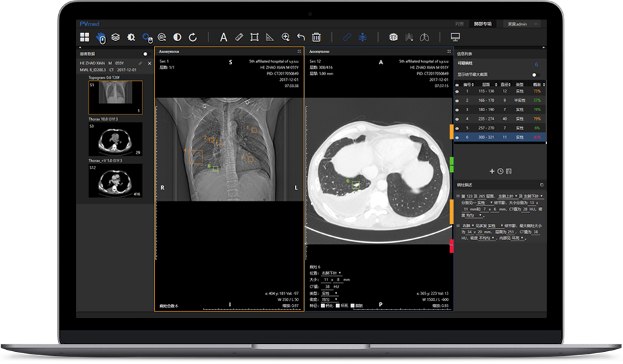Select topogram series S1 thumbnail
623x364 pixels.
[x=115, y=98]
